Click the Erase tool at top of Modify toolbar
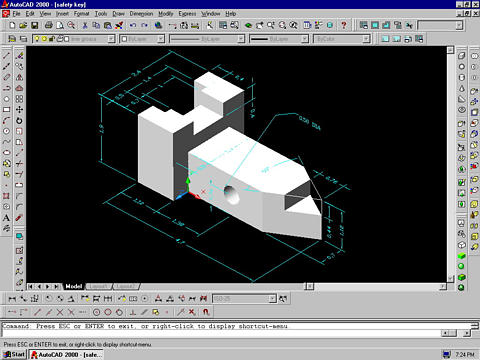This screenshot has width=480, height=360. tap(19, 55)
